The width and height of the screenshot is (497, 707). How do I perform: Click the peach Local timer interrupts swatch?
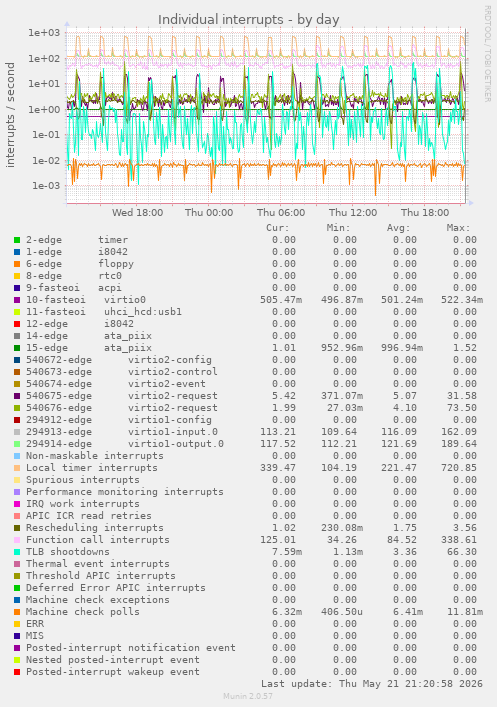click(x=17, y=468)
